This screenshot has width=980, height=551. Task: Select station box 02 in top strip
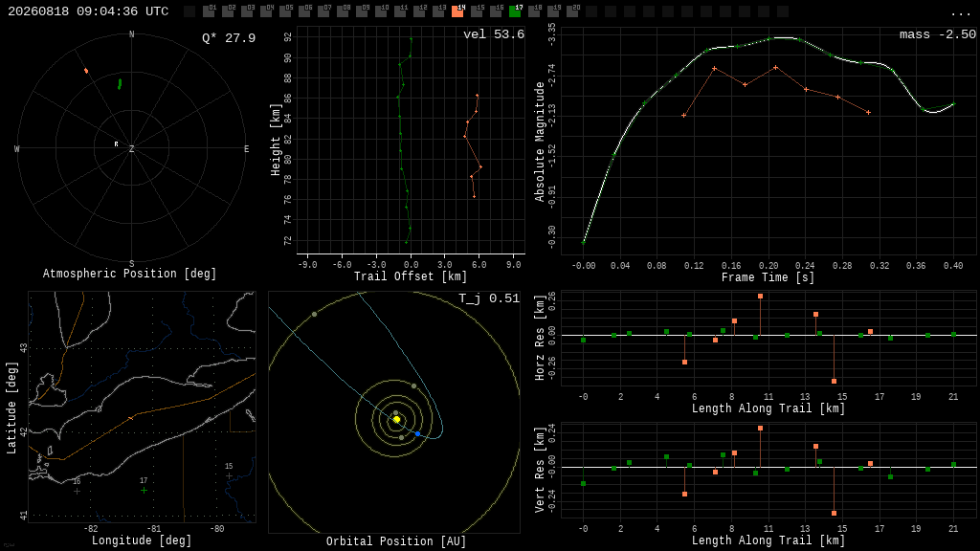228,11
